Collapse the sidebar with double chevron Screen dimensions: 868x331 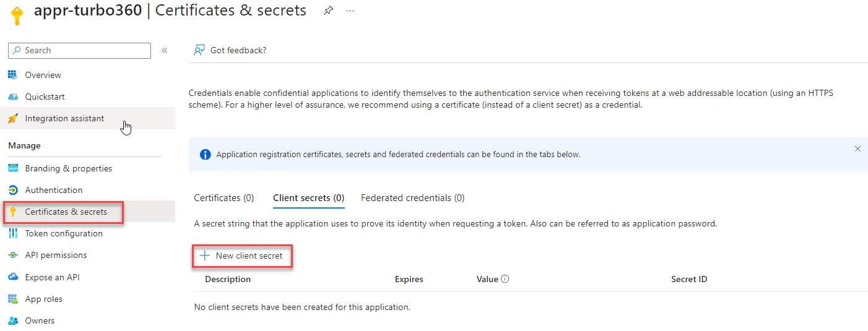point(164,51)
